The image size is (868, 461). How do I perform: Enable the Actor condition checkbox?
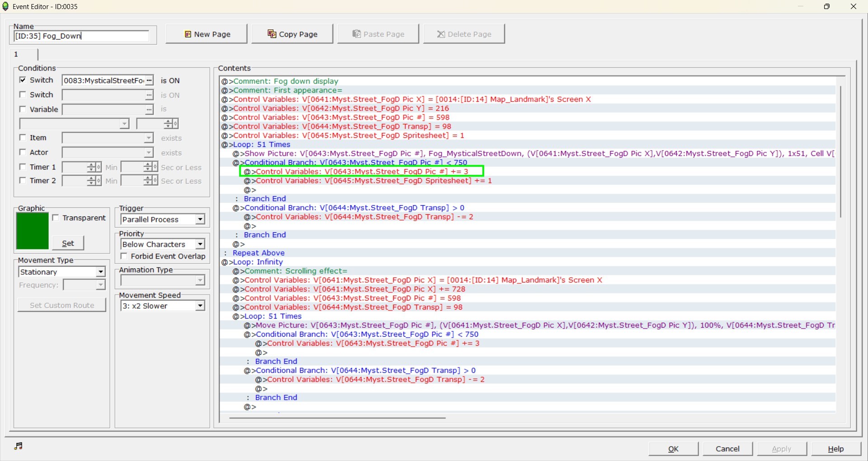(23, 152)
